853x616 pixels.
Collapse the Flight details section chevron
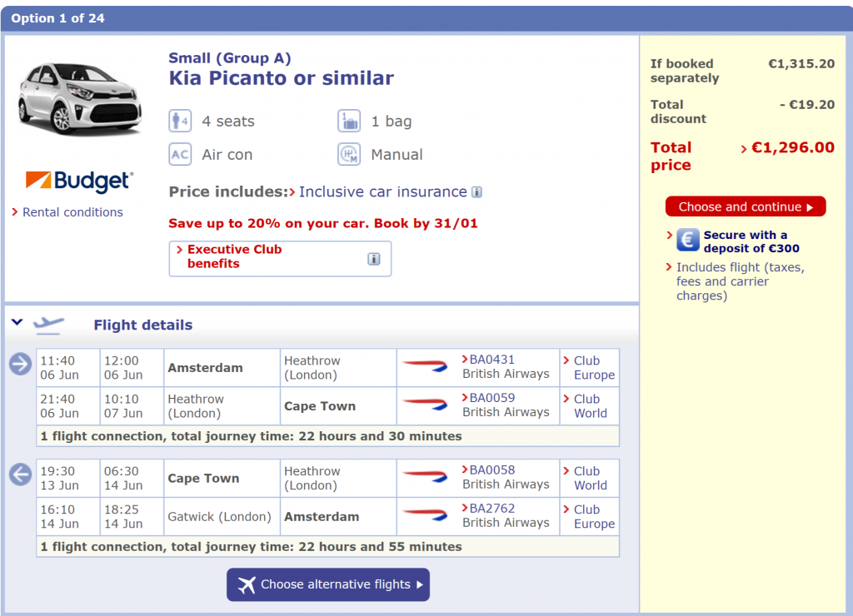click(17, 322)
